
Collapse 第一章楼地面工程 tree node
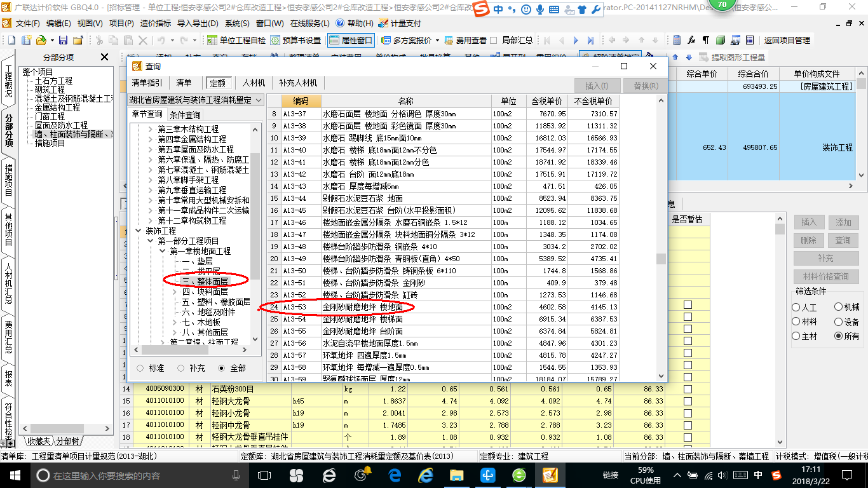click(163, 252)
